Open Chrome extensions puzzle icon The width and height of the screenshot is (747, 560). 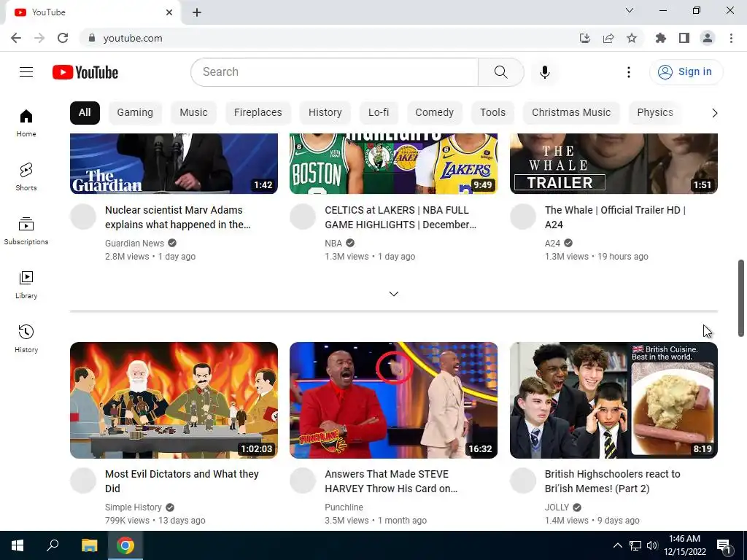pos(661,38)
